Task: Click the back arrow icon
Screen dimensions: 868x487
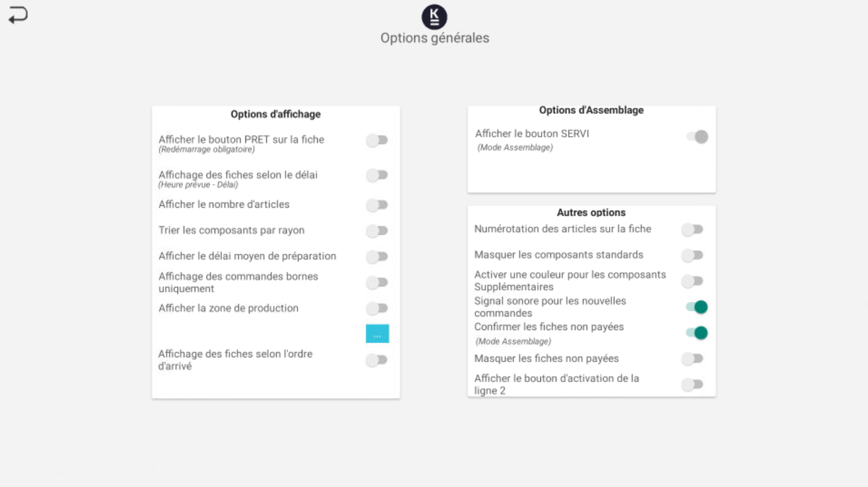Action: [x=18, y=15]
